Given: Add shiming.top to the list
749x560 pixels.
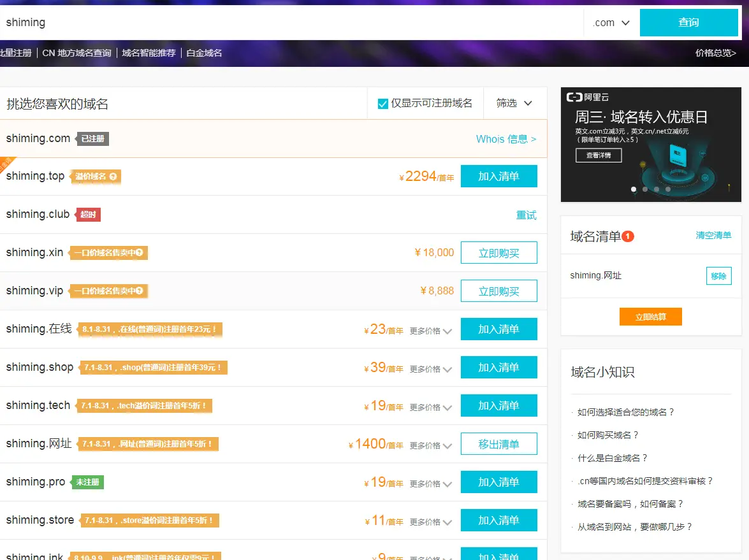Looking at the screenshot, I should (498, 176).
